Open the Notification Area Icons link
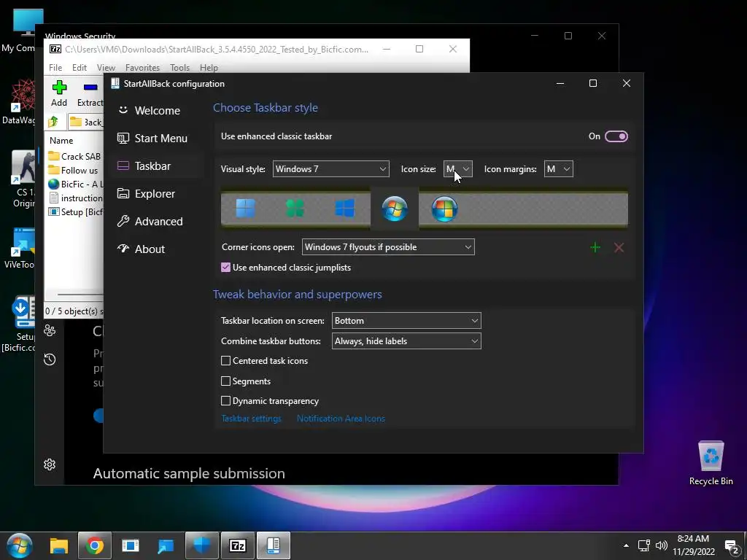 341,419
